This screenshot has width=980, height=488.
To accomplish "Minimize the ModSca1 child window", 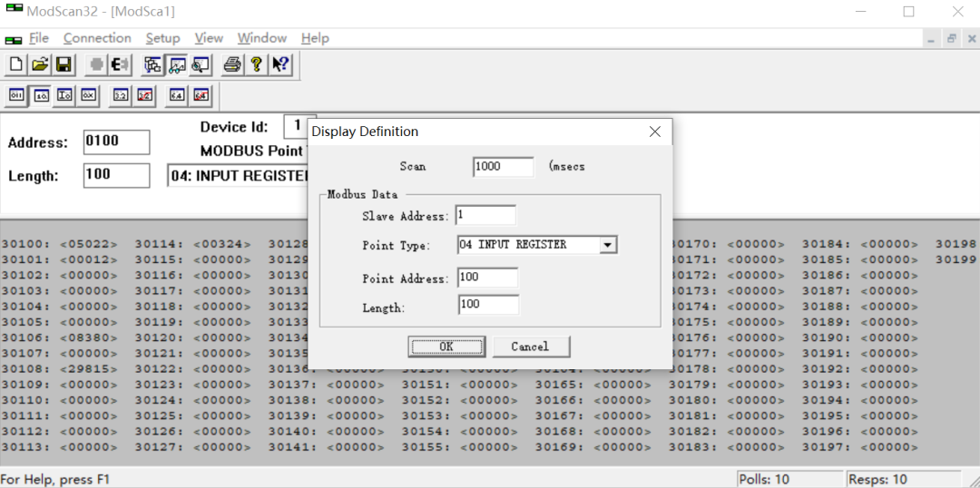I will [x=931, y=39].
